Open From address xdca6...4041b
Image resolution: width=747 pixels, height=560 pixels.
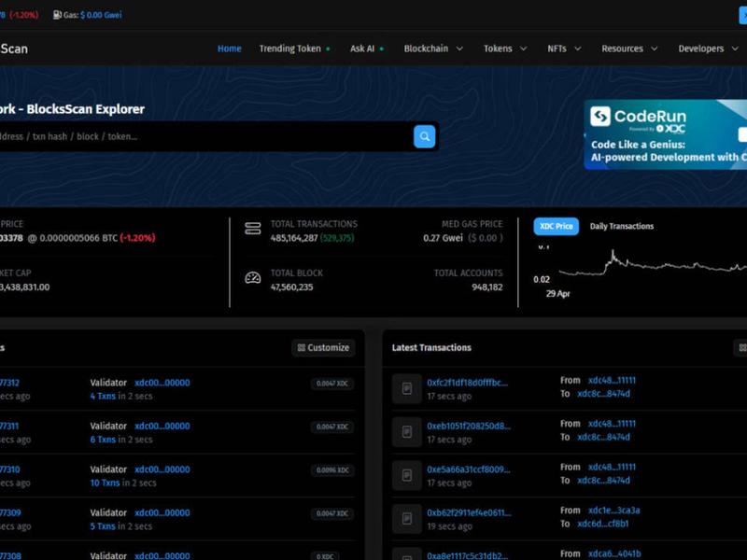pos(614,553)
